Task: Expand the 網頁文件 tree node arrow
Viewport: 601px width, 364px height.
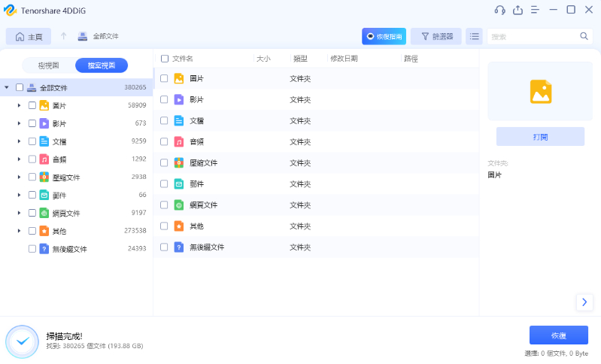Action: click(x=19, y=213)
